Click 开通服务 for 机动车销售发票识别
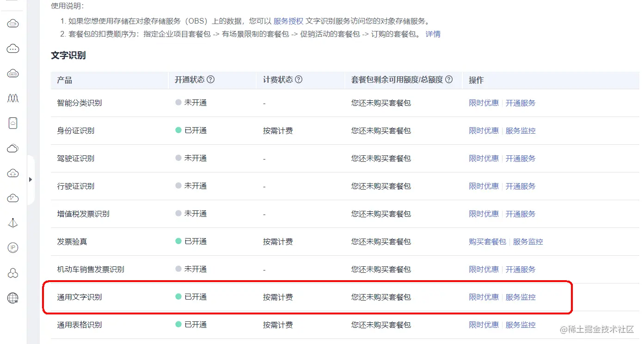The width and height of the screenshot is (644, 344). (521, 270)
